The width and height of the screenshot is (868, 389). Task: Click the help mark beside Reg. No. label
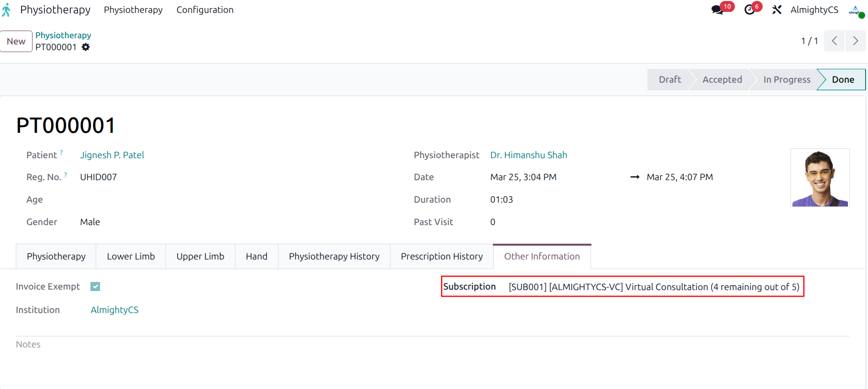[66, 175]
